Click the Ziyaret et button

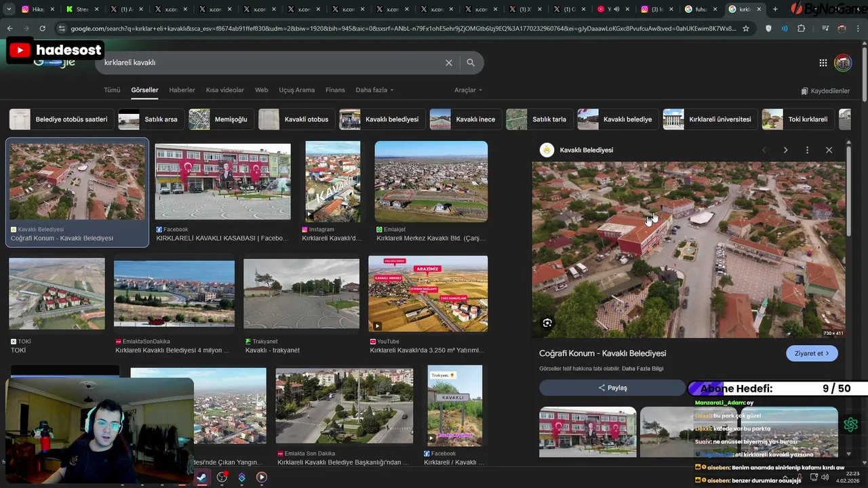[x=812, y=353]
